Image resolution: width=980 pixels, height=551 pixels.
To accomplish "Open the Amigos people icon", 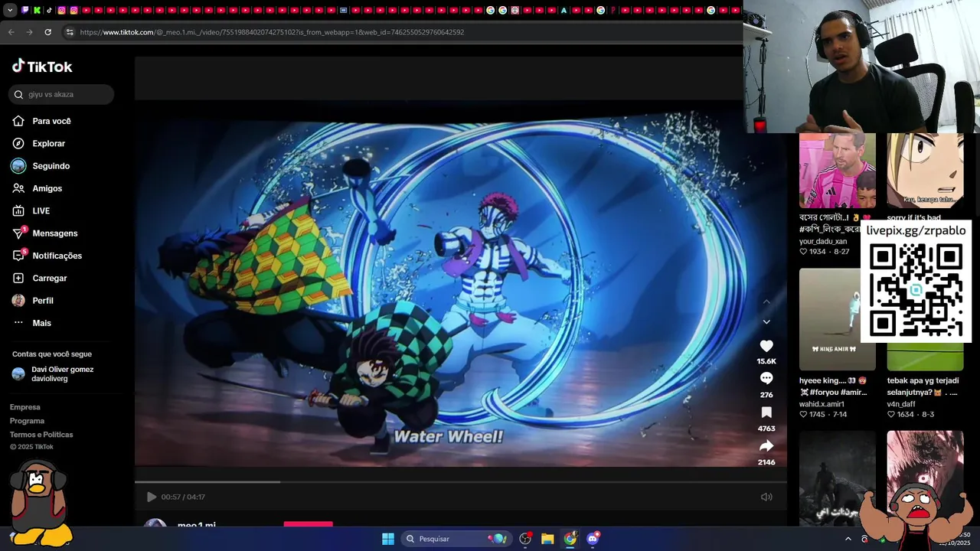I will pyautogui.click(x=18, y=188).
